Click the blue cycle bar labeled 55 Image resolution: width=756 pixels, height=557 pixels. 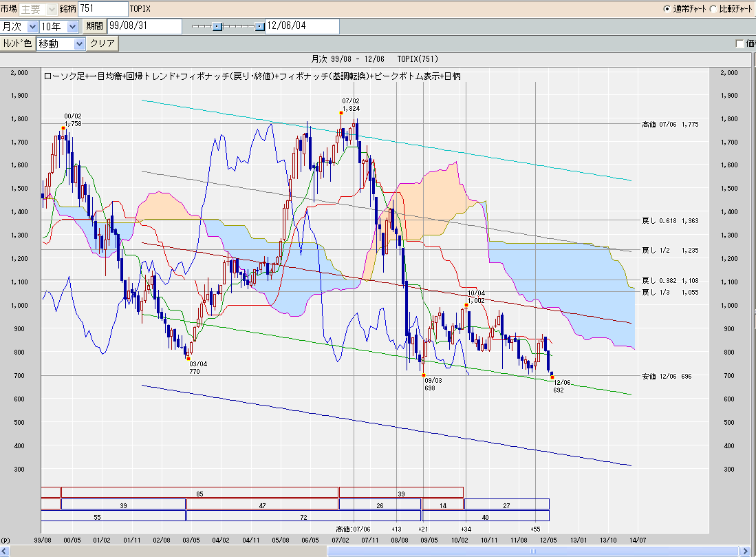pos(114,516)
